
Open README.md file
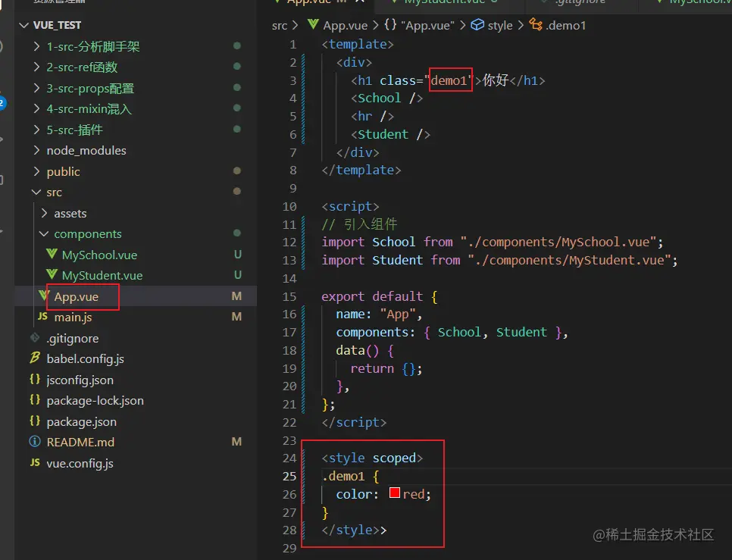pyautogui.click(x=80, y=442)
